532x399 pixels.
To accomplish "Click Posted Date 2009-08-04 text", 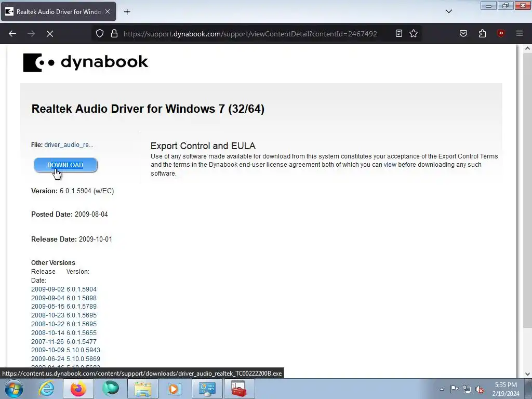I will (x=70, y=215).
